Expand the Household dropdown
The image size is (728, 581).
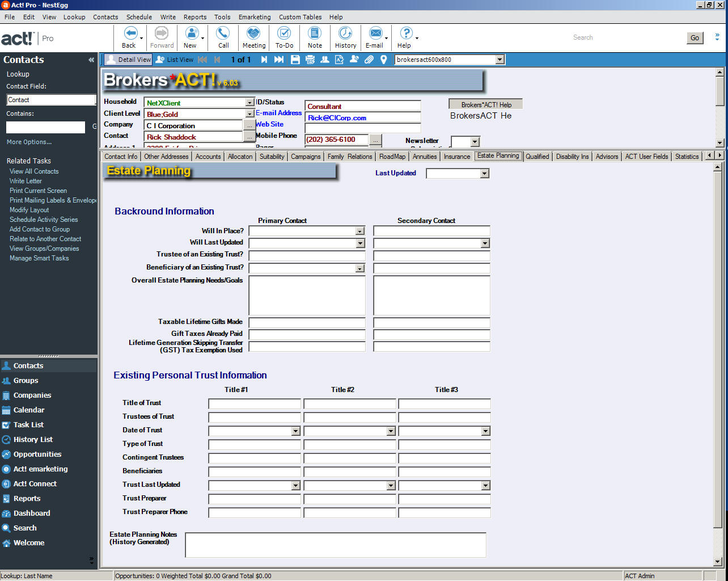click(x=249, y=103)
